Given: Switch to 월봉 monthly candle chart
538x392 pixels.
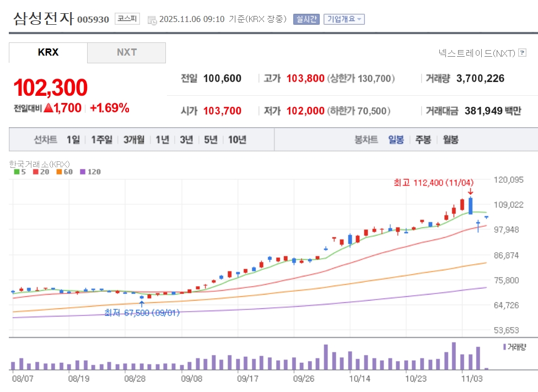Looking at the screenshot, I should click(450, 139).
